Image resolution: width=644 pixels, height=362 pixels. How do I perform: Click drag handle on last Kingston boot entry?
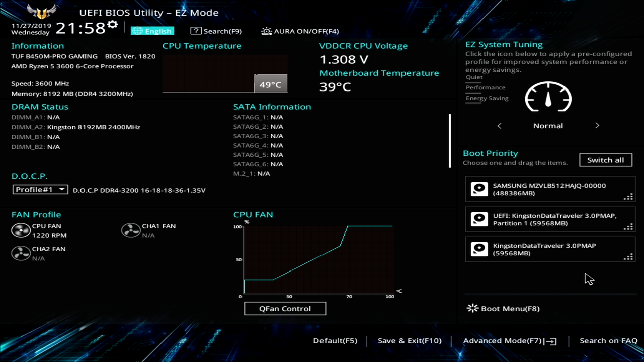pos(628,257)
